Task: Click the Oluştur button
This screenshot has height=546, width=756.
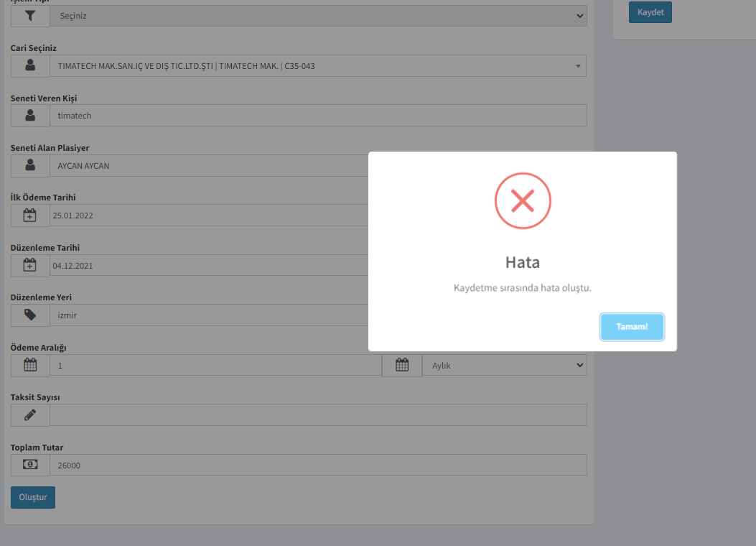Action: click(33, 498)
